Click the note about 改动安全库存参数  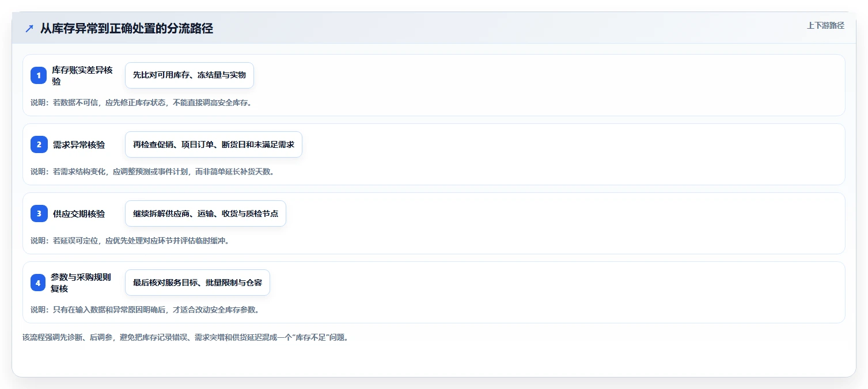(x=145, y=310)
